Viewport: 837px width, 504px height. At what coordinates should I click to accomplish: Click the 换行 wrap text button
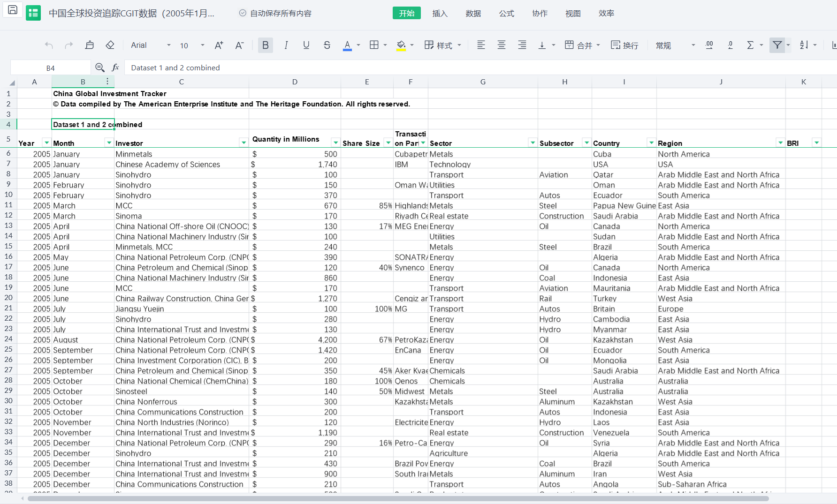pyautogui.click(x=624, y=45)
